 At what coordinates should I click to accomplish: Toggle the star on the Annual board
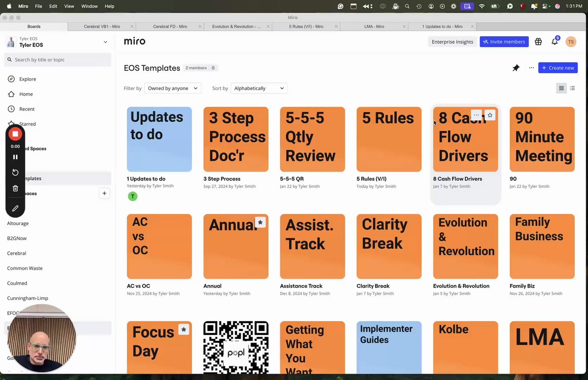click(260, 222)
